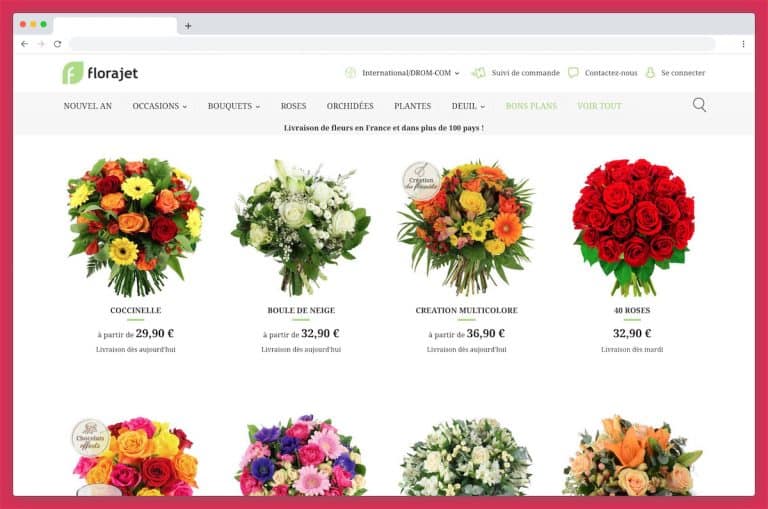Expand the Deuil menu
The width and height of the screenshot is (768, 509).
click(x=468, y=106)
